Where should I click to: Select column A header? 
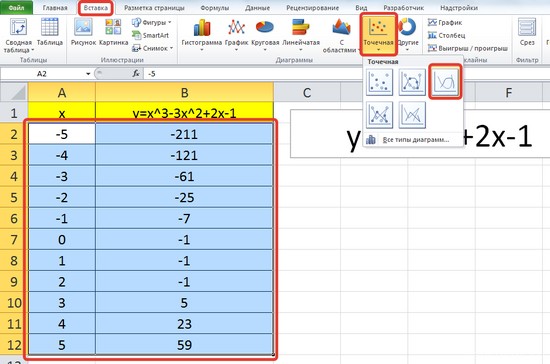pos(62,93)
